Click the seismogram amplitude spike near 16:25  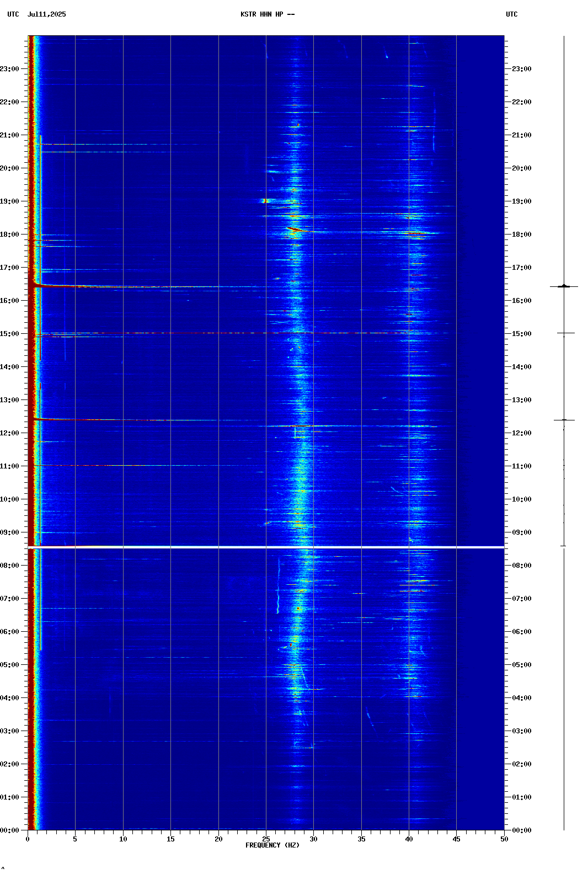pyautogui.click(x=564, y=286)
